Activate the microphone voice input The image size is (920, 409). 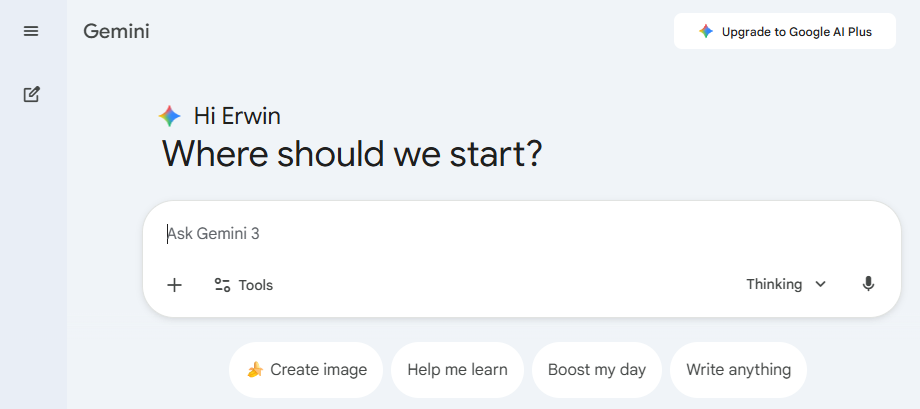pos(868,284)
